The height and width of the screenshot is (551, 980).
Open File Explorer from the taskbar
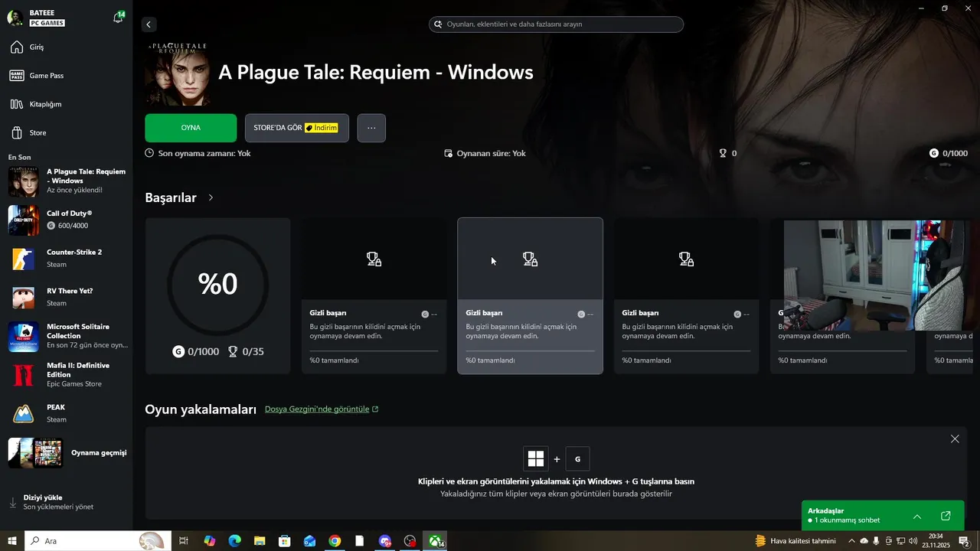260,541
